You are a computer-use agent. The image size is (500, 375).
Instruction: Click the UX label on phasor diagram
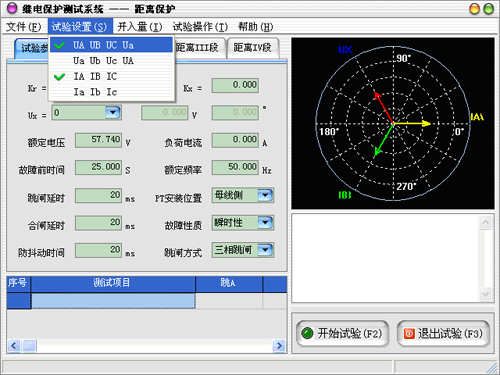click(x=345, y=50)
